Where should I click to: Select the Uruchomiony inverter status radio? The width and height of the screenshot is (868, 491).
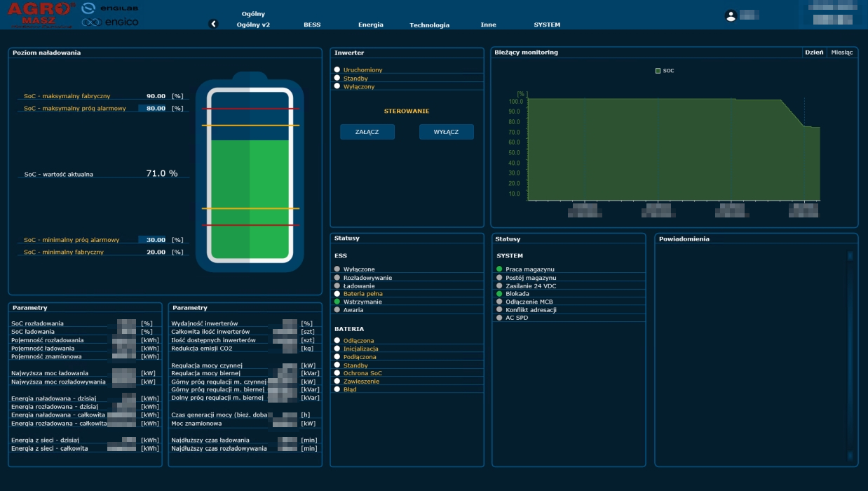point(337,70)
